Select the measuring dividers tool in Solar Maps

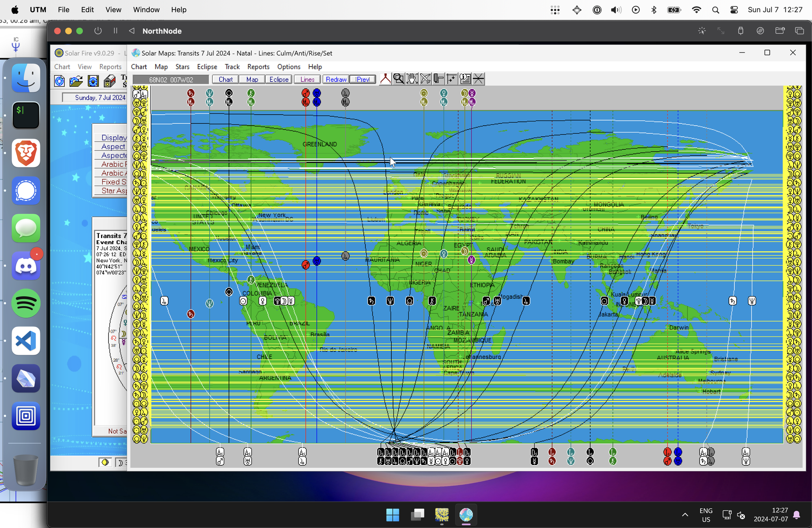(385, 79)
